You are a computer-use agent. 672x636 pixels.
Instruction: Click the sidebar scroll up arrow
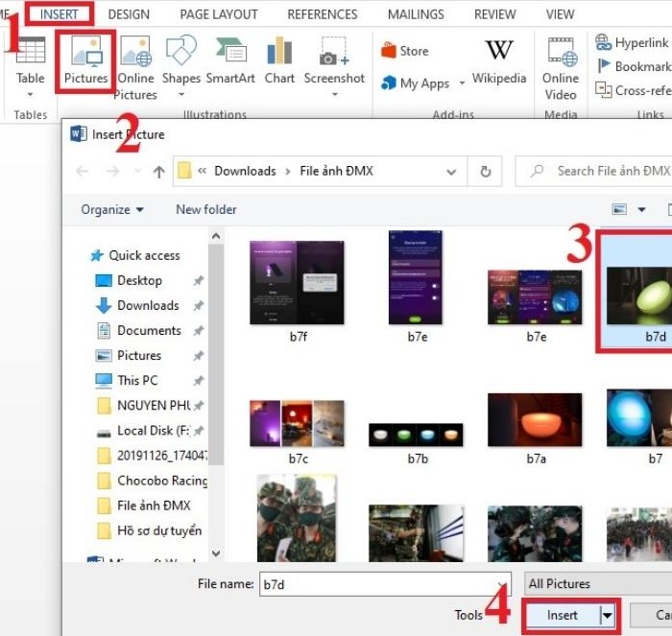(x=216, y=236)
